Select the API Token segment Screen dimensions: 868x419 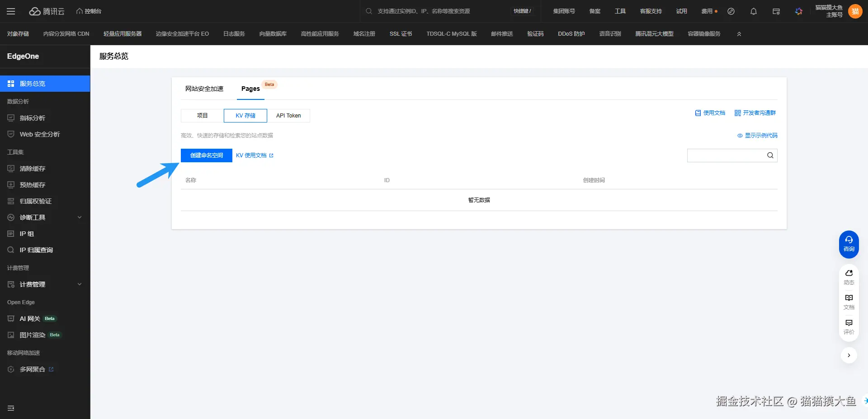tap(288, 116)
